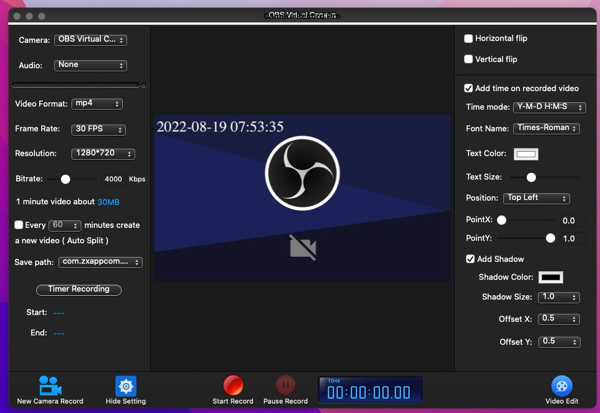Open the Save path dropdown
The width and height of the screenshot is (600, 413).
tap(100, 262)
